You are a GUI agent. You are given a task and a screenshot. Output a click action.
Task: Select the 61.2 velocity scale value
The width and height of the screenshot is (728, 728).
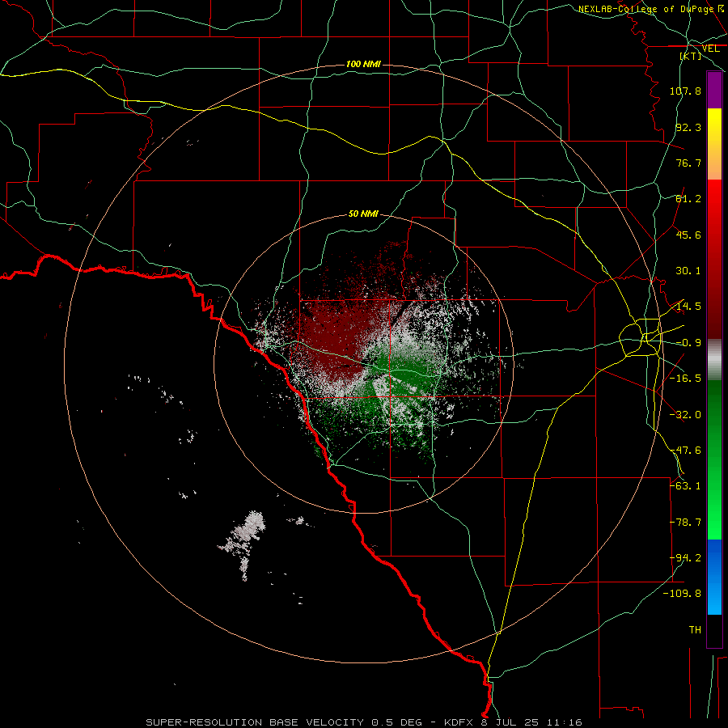point(688,199)
